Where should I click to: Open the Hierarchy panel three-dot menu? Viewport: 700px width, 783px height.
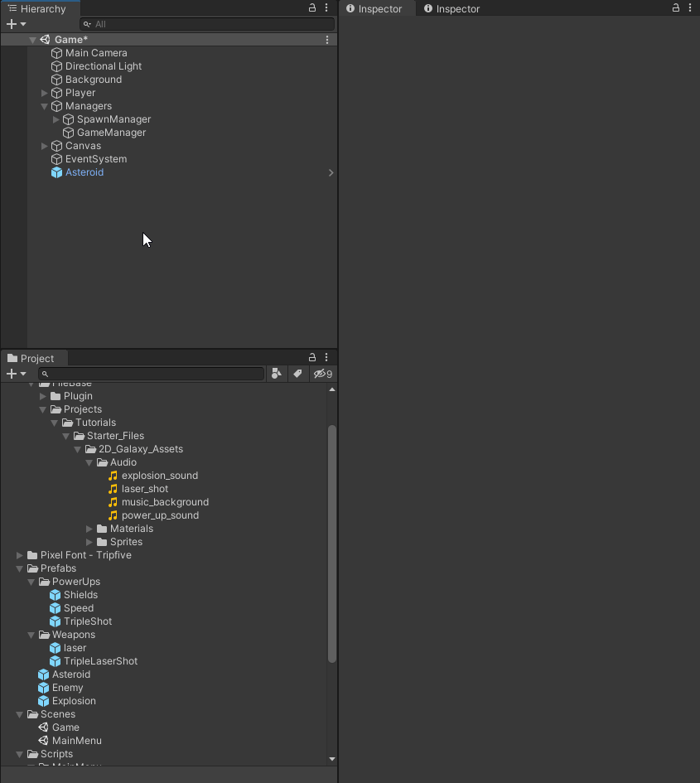[x=326, y=7]
